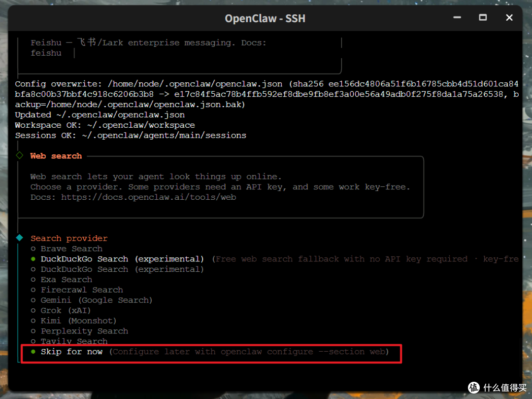Click the 'Configure later with openclaw configure' hint
532x399 pixels.
pyautogui.click(x=249, y=352)
